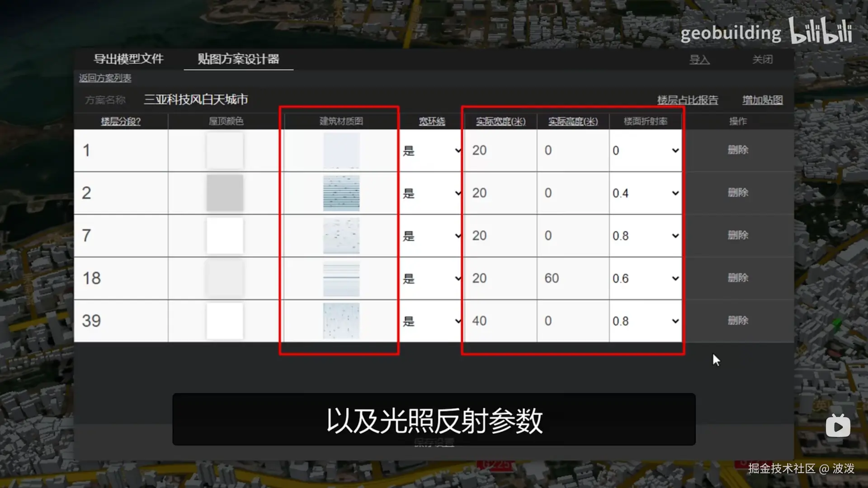Viewport: 868px width, 488px height.
Task: Click the 增加贴图 button
Action: click(x=762, y=100)
